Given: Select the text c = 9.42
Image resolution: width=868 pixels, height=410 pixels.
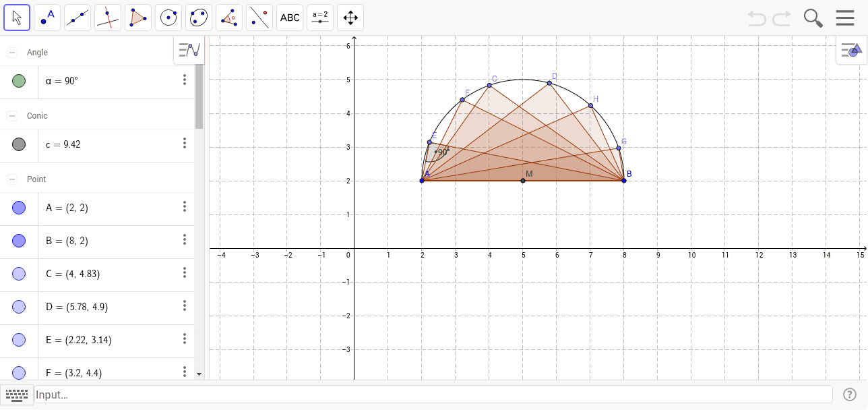Looking at the screenshot, I should pos(63,144).
